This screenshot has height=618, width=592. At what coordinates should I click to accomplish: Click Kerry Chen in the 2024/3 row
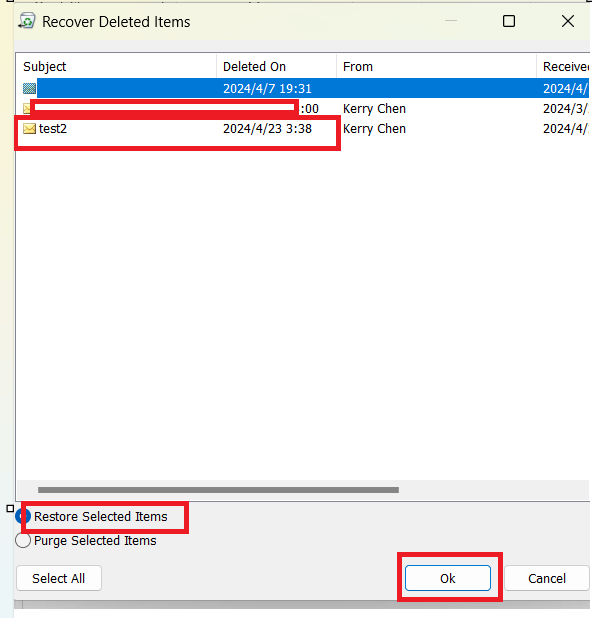pyautogui.click(x=374, y=109)
